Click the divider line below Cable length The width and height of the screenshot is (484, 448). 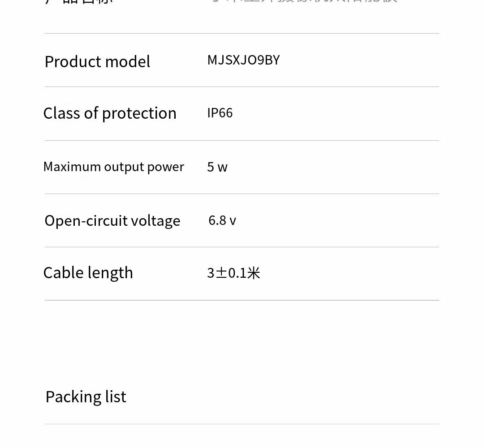pos(242,300)
